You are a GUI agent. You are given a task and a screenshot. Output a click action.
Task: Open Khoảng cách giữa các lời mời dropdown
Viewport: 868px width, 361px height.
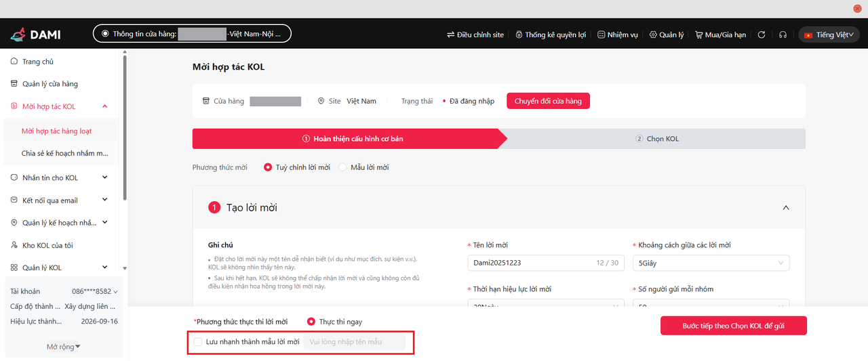tap(711, 263)
